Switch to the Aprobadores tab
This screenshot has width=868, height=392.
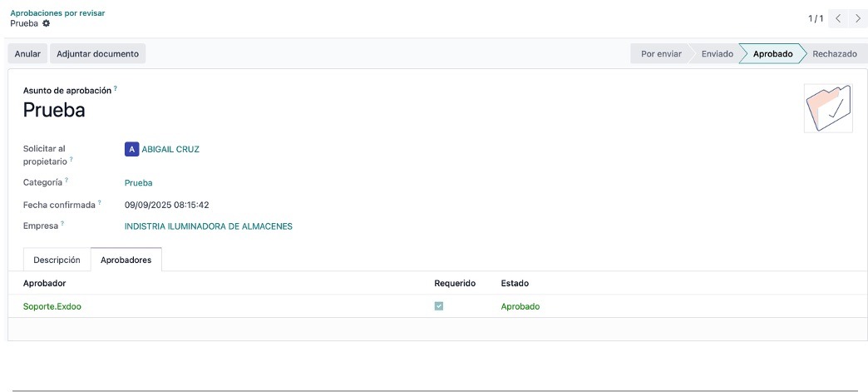pos(126,260)
